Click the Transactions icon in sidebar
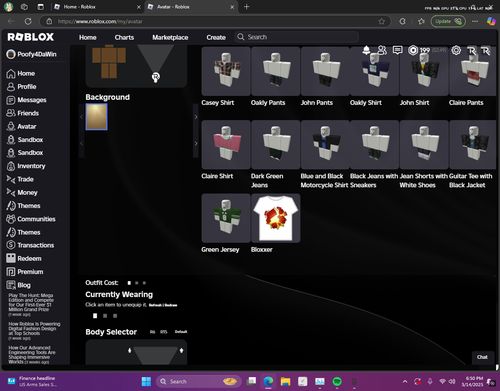 [x=11, y=245]
